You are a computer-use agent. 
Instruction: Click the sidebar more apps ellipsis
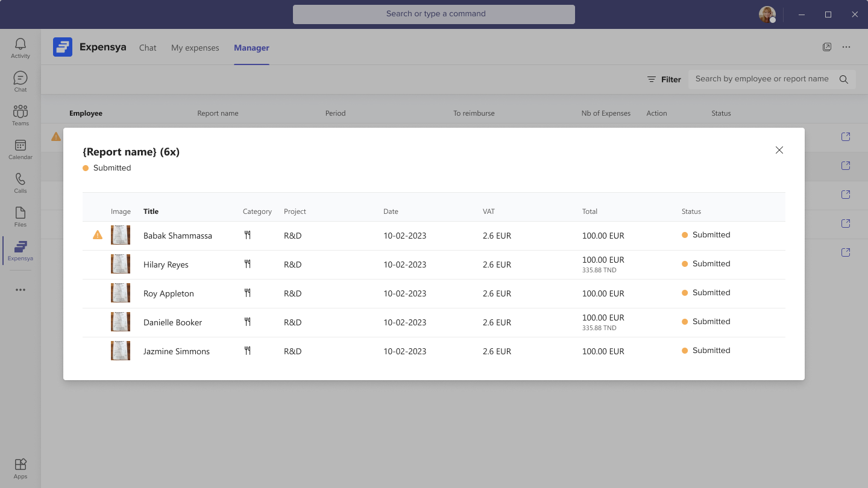[x=20, y=290]
